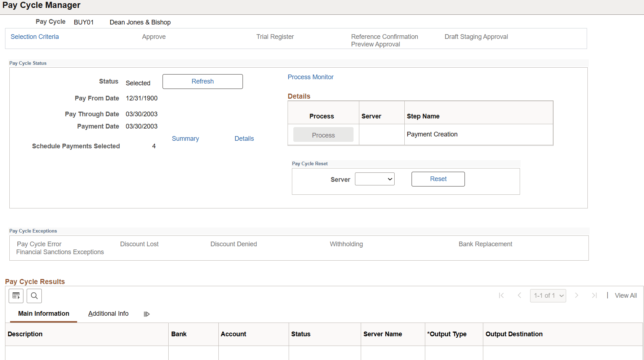The width and height of the screenshot is (644, 360).
Task: Click the Process button for Payment Creation
Action: point(323,135)
